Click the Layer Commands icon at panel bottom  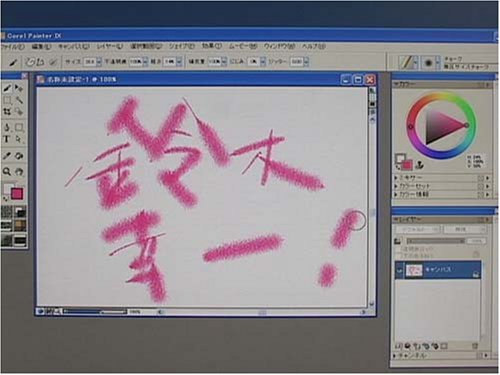point(399,346)
